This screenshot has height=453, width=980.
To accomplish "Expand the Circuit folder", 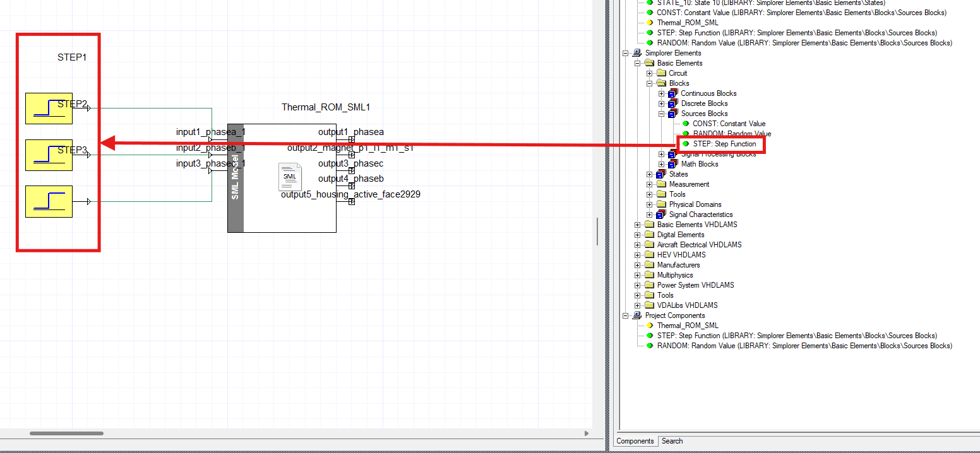I will 650,73.
